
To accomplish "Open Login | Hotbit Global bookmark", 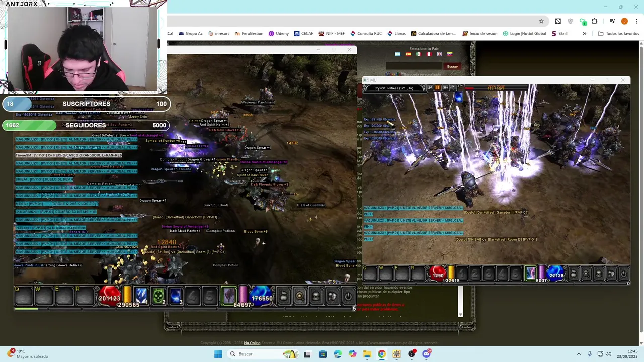I will tap(524, 34).
